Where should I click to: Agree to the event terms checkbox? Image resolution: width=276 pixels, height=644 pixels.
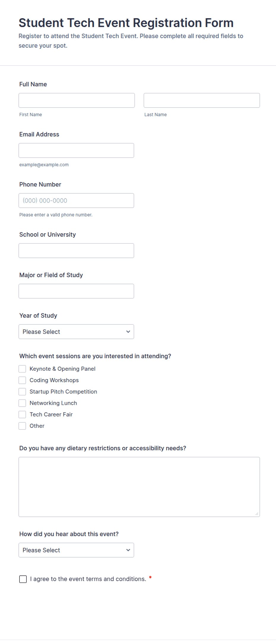(23, 579)
